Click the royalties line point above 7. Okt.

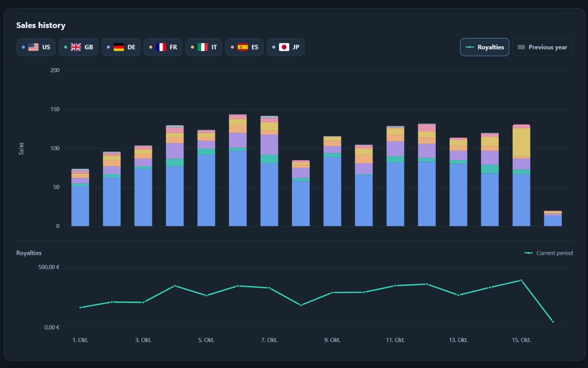(x=269, y=288)
